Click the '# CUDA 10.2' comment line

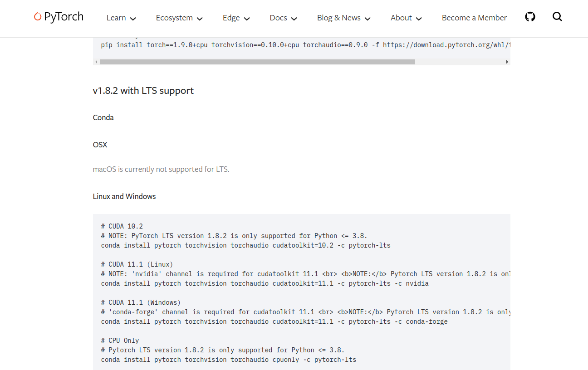pos(122,226)
